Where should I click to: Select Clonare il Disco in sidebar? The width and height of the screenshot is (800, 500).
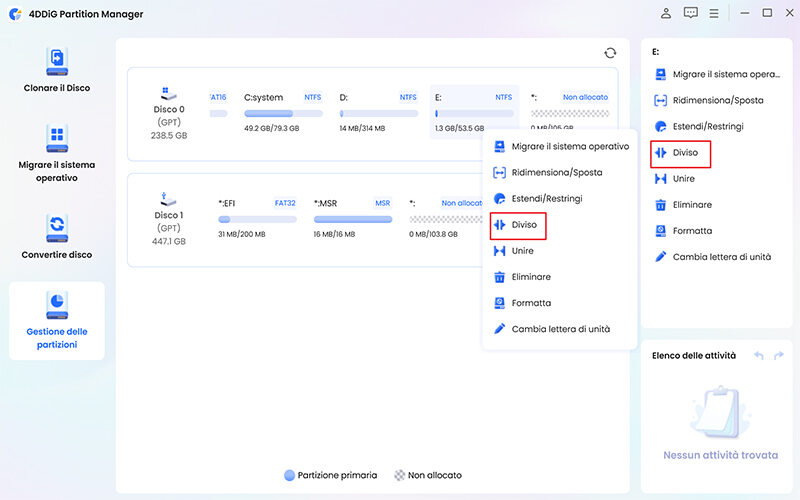[x=57, y=68]
